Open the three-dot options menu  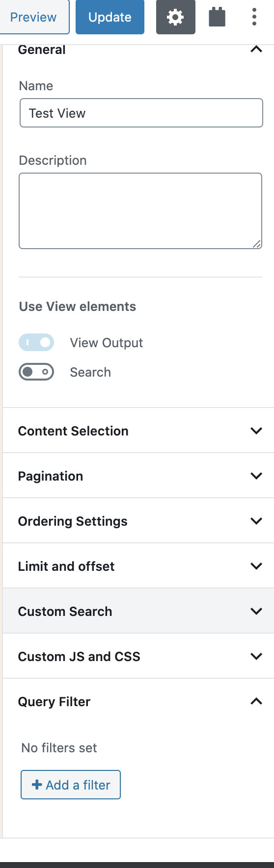(254, 17)
